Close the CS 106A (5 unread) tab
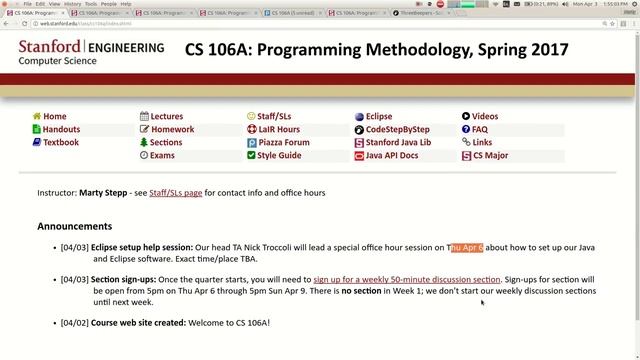Screen dimensions: 640x360 (x=320, y=13)
